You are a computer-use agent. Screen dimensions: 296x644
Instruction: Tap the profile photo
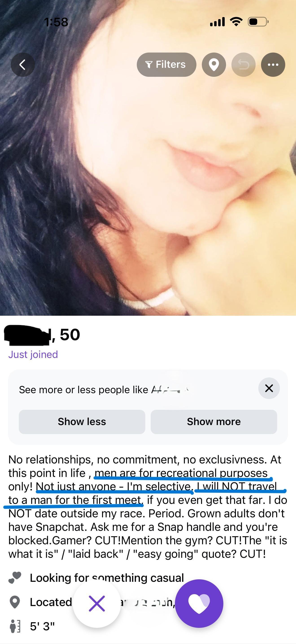coord(148,175)
